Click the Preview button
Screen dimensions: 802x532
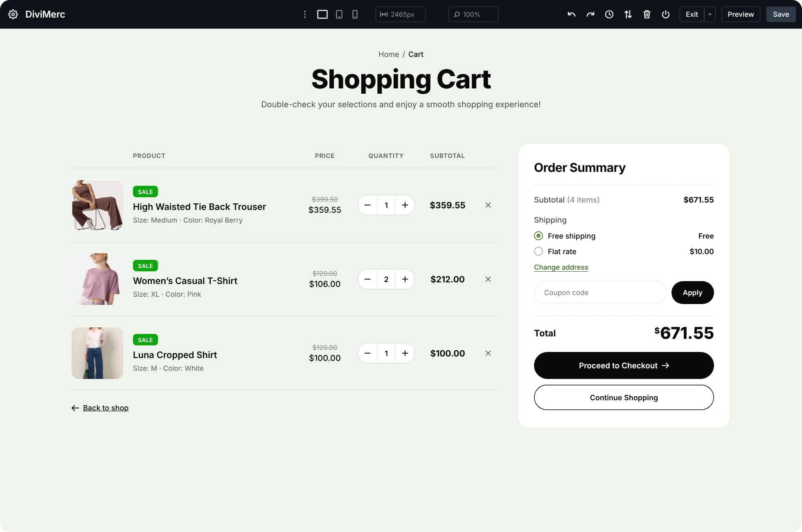pos(741,14)
